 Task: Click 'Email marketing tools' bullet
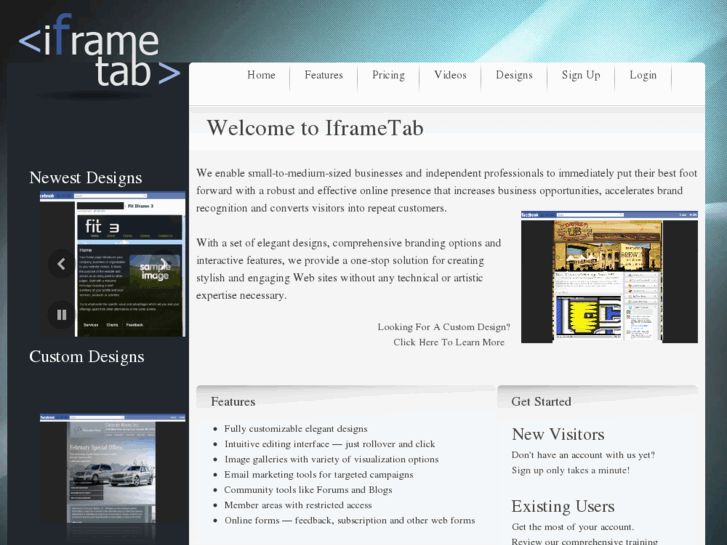pos(319,475)
